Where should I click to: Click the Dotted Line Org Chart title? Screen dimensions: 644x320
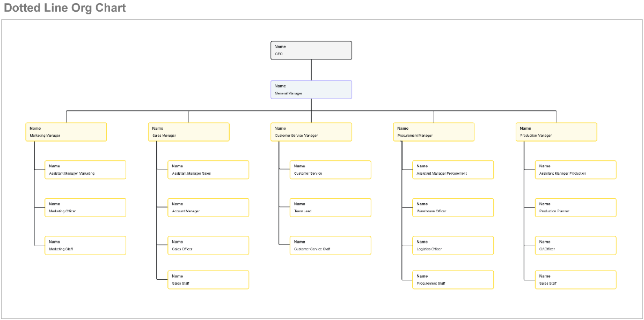coord(64,8)
